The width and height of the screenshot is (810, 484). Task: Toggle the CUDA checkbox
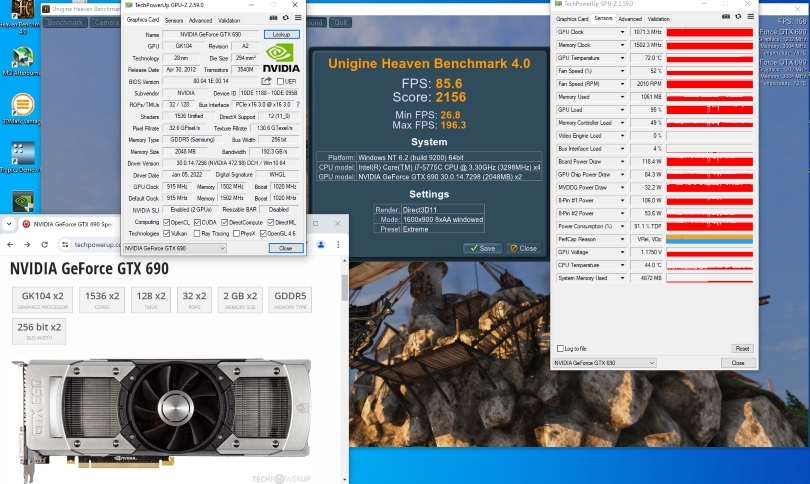pyautogui.click(x=197, y=222)
